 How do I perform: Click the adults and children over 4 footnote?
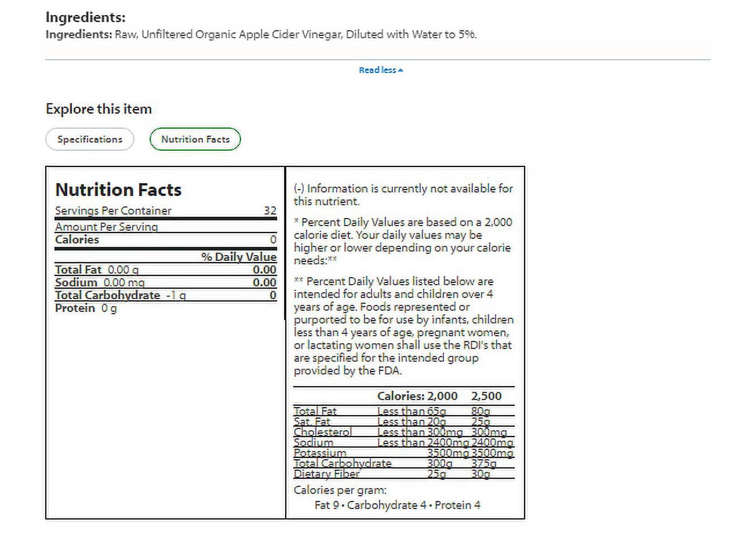404,326
